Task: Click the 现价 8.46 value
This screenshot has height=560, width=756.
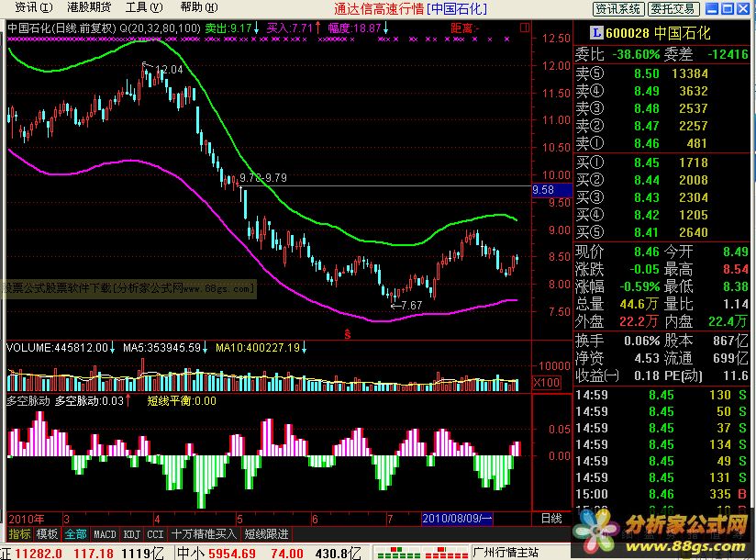Action: pos(647,252)
